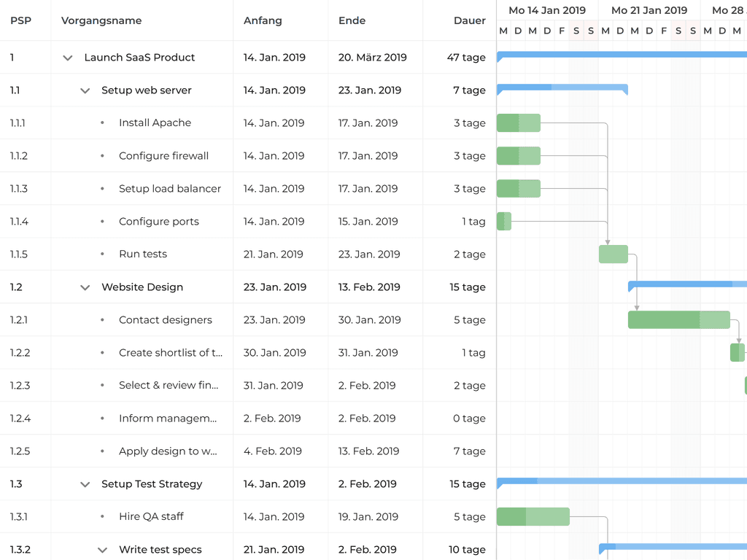Screen dimensions: 747x560
Task: Click the Ende column header
Action: pyautogui.click(x=352, y=20)
